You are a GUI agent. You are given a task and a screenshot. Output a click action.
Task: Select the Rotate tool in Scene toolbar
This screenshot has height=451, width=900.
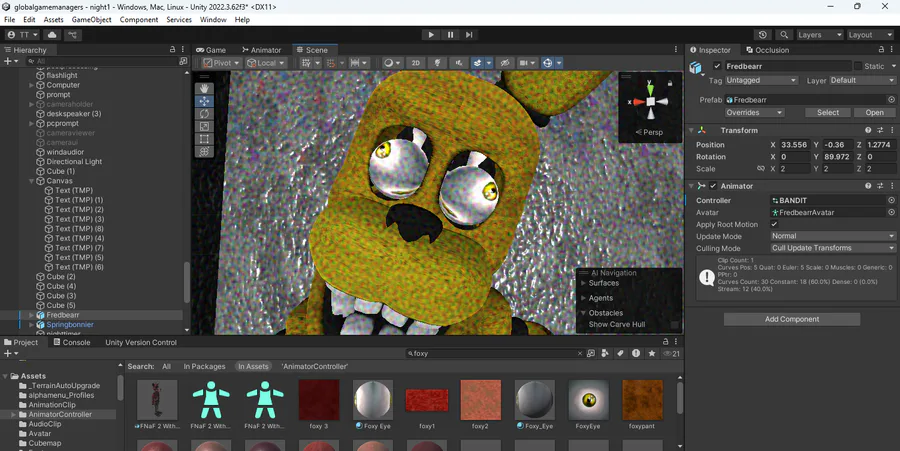coord(205,114)
